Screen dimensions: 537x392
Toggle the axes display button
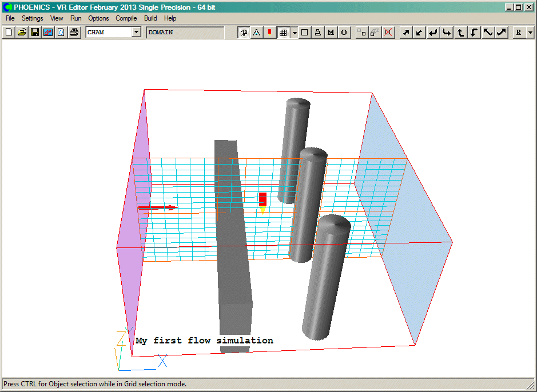(x=244, y=33)
